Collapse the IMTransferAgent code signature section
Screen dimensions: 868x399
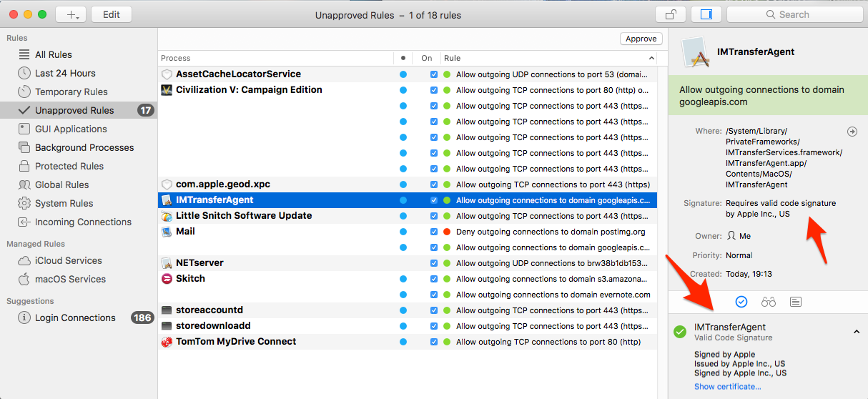(857, 332)
